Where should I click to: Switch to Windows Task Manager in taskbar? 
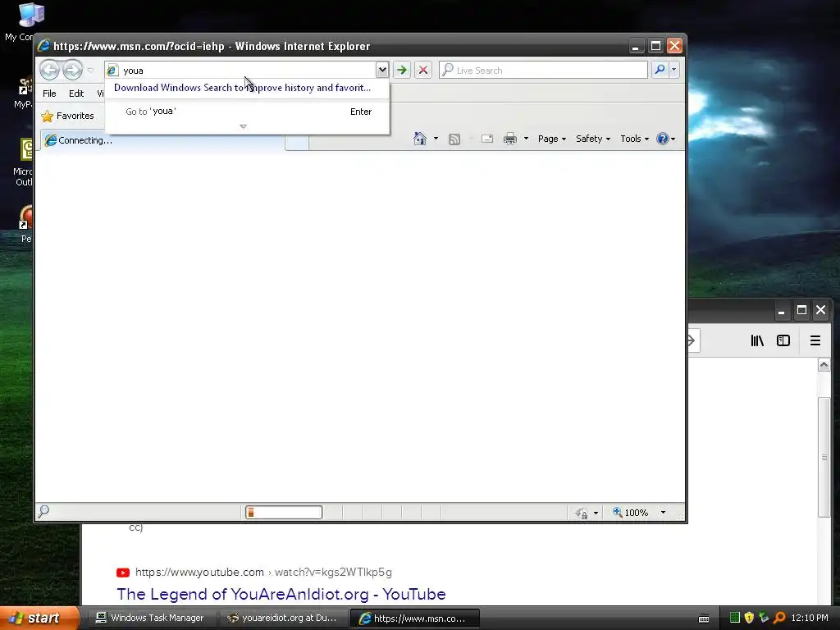(x=150, y=619)
